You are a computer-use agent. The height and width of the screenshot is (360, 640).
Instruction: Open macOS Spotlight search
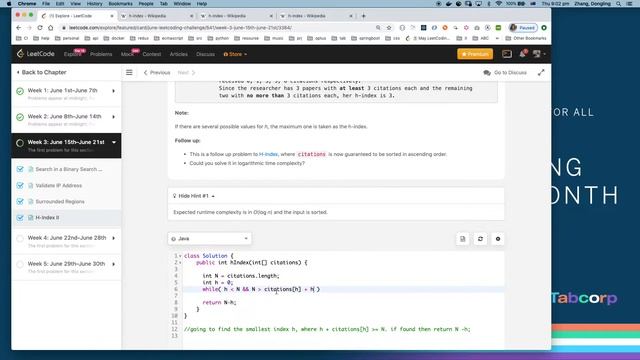619,4
